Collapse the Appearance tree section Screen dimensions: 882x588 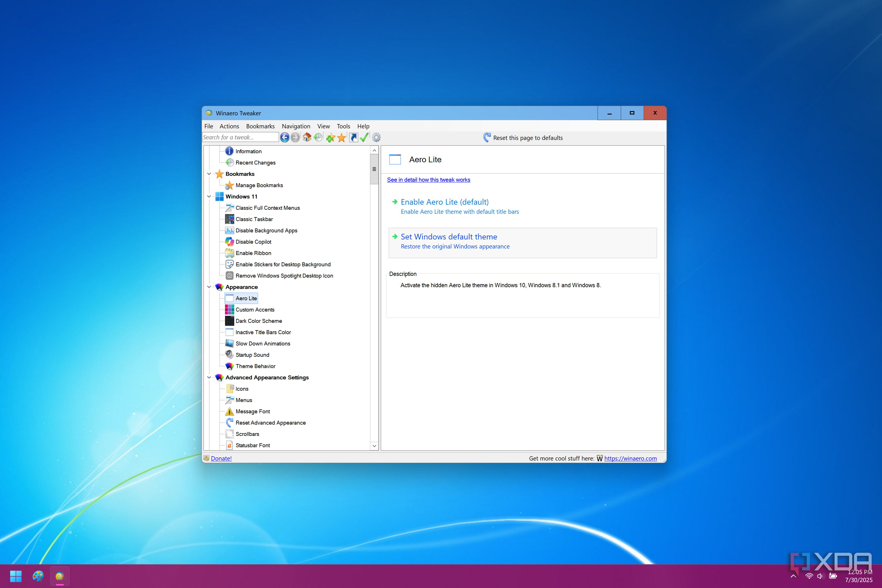pos(209,287)
